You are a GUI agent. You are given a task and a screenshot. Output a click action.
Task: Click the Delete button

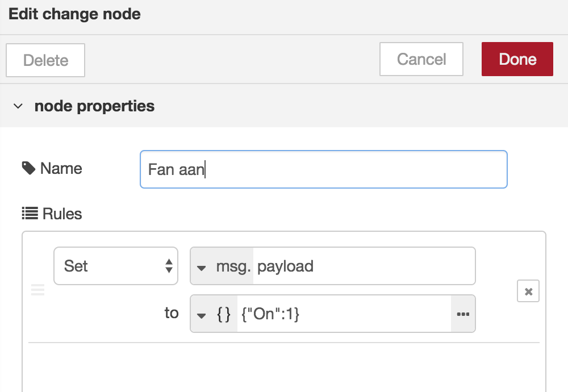(45, 60)
